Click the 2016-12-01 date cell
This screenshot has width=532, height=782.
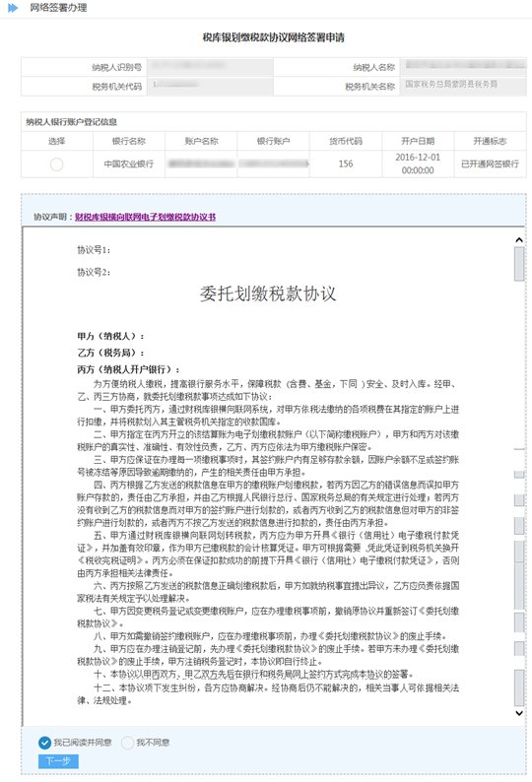tap(418, 164)
